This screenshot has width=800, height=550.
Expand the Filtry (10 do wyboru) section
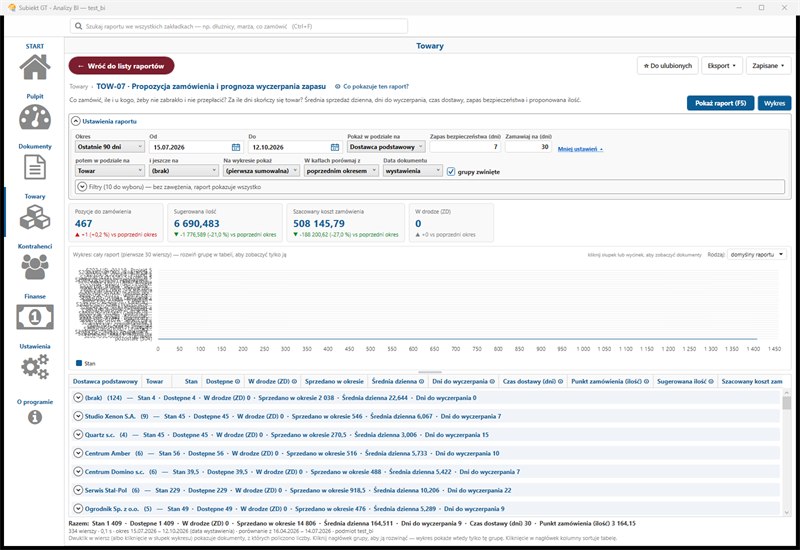[x=82, y=187]
